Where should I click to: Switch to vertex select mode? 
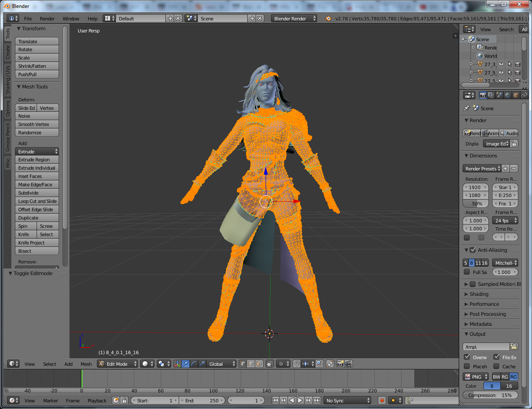tap(243, 364)
